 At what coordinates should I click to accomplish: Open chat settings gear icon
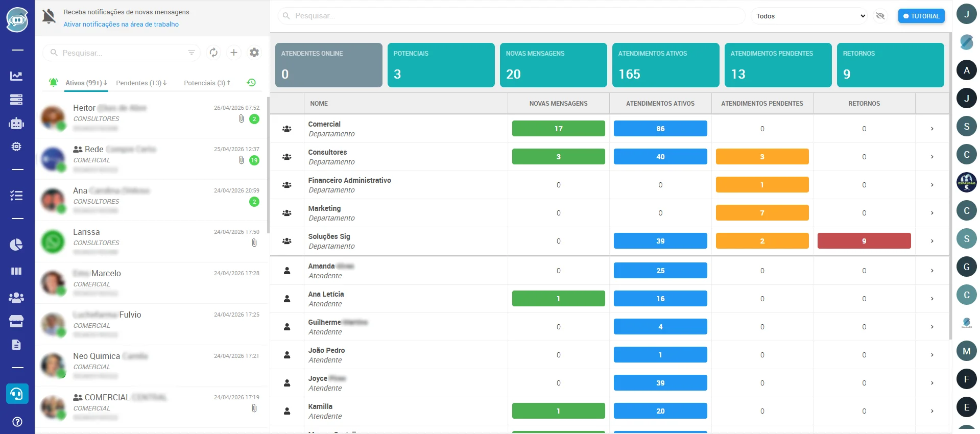[254, 53]
